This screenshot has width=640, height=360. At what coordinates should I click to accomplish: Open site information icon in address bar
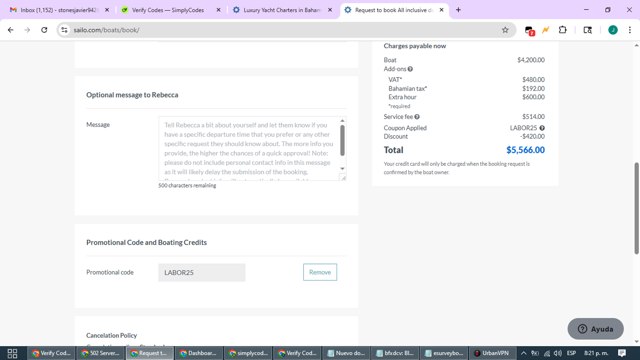[x=64, y=30]
